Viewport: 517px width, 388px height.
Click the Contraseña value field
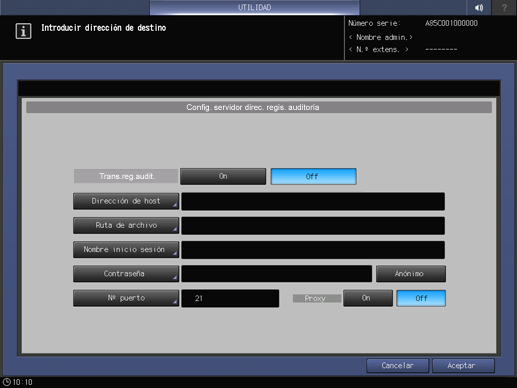[277, 274]
